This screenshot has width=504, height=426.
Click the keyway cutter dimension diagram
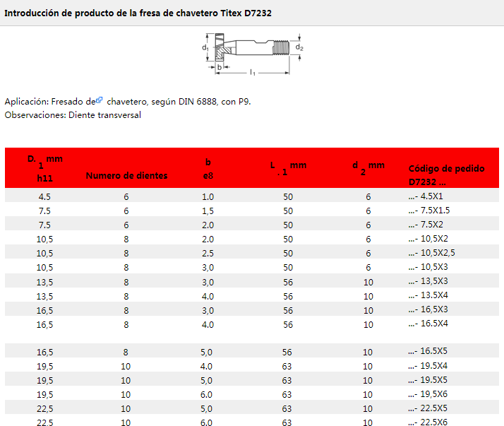[253, 54]
